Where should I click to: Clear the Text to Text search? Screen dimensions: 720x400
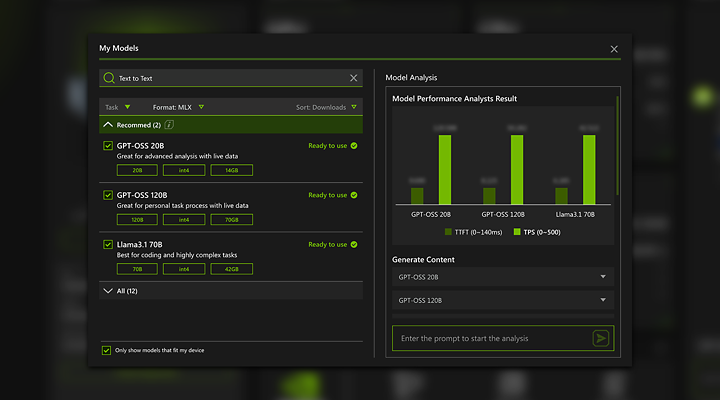pyautogui.click(x=354, y=78)
